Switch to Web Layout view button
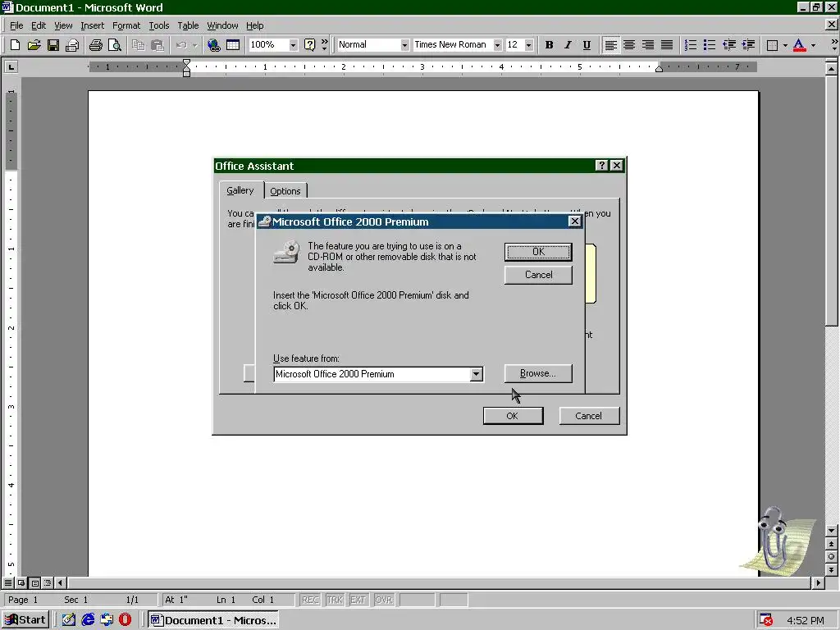The image size is (840, 630). click(21, 582)
